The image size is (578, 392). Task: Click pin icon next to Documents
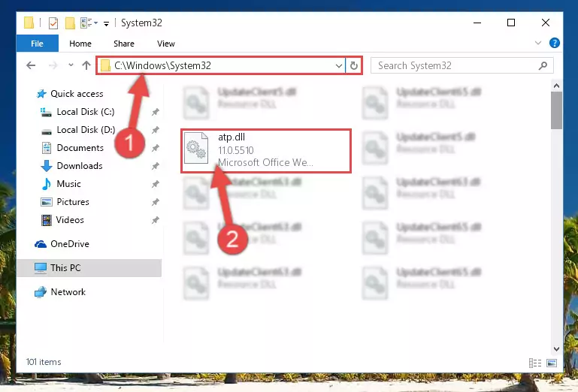[x=155, y=148]
